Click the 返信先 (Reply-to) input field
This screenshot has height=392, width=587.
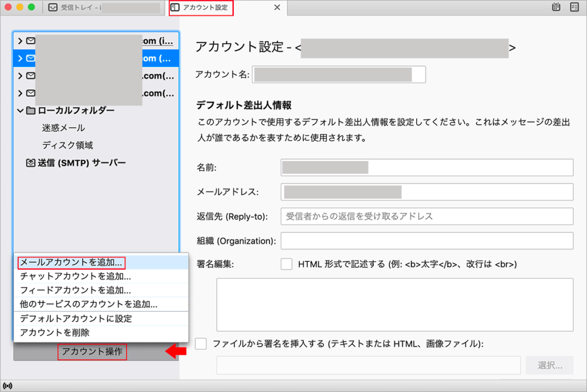[426, 216]
